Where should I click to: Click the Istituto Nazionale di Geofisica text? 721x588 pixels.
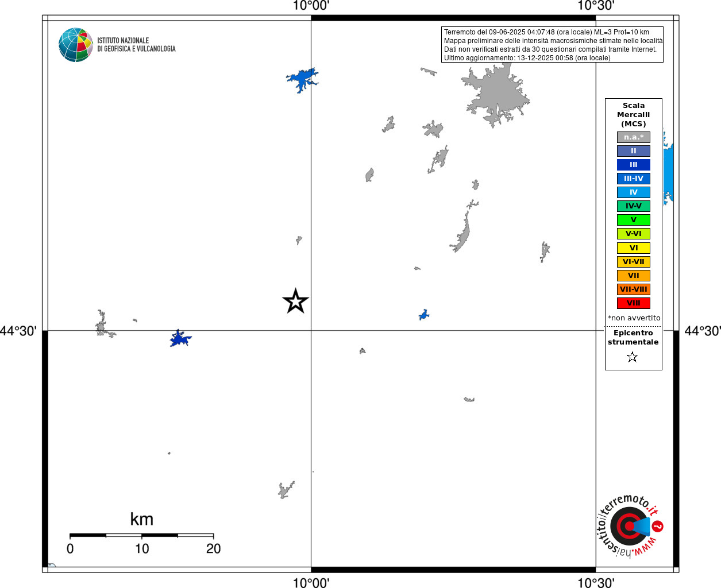click(136, 45)
